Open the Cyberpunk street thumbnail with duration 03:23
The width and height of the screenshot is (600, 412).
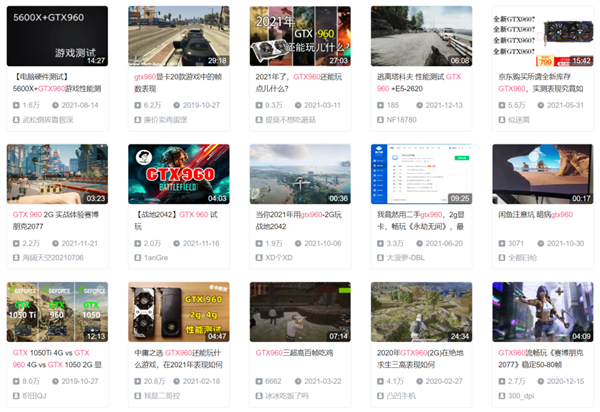(57, 174)
